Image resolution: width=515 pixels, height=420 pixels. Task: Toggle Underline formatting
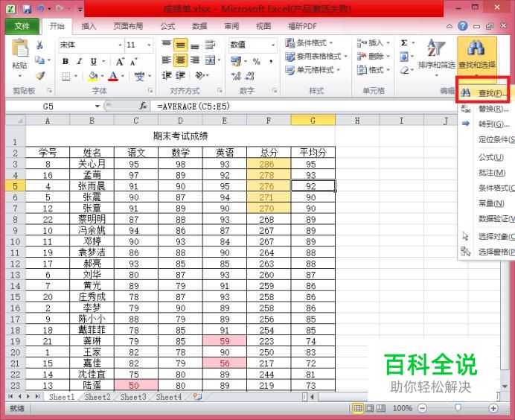94,61
